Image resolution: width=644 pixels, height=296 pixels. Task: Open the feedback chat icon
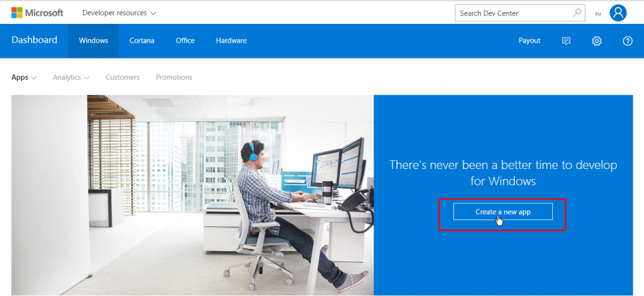coord(566,41)
